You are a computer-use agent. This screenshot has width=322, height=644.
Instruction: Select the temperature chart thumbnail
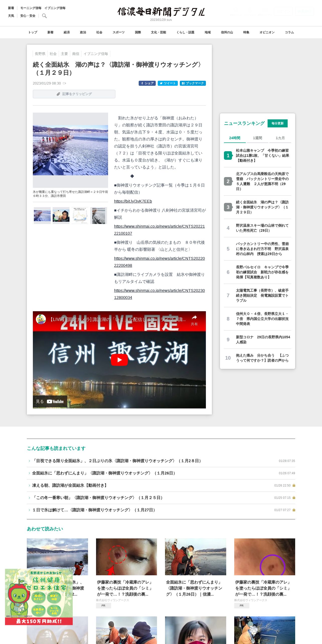pos(80,215)
